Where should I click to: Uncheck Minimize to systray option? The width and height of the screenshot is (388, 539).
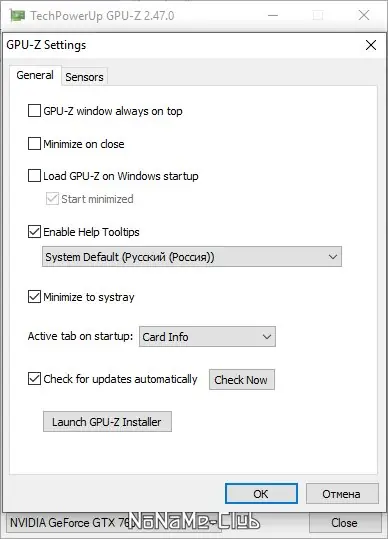(34, 297)
